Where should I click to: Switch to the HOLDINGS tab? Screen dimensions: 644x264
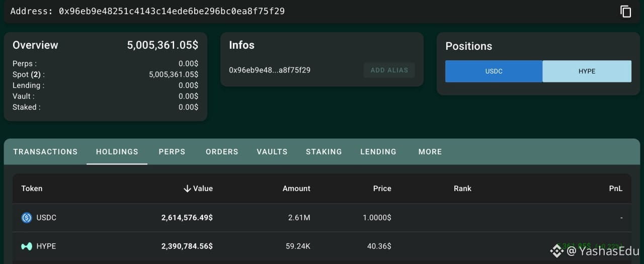click(x=117, y=151)
